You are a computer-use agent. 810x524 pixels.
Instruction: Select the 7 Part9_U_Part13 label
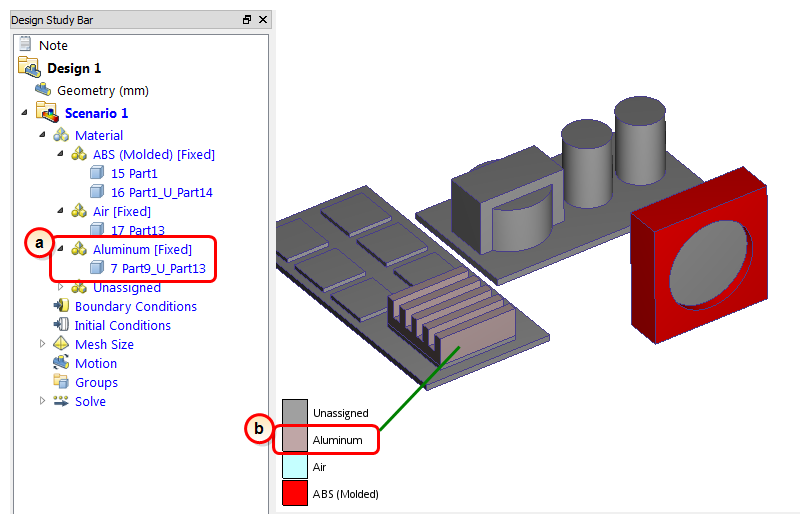pos(158,269)
